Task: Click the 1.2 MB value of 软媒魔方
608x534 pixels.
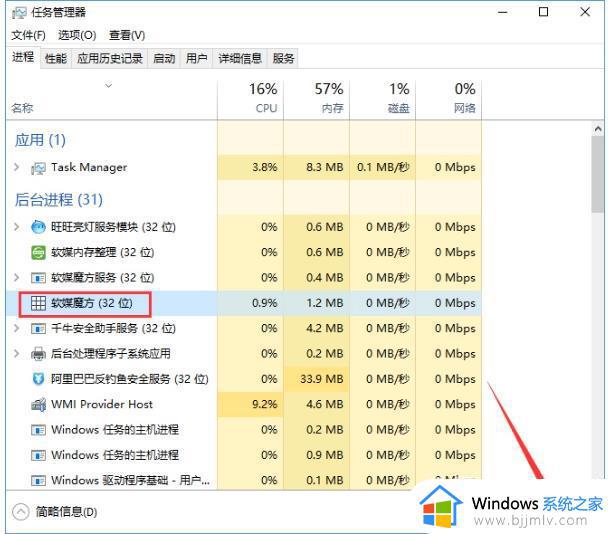Action: (x=325, y=303)
